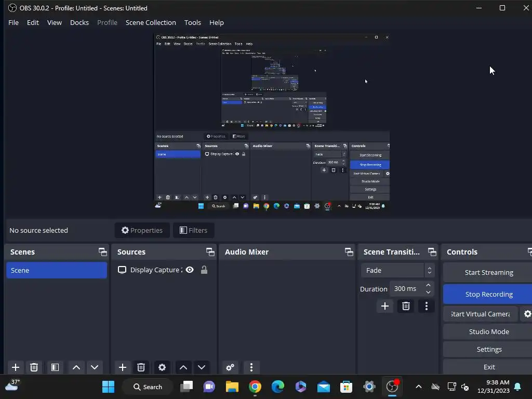Image resolution: width=532 pixels, height=399 pixels.
Task: Open Microsoft Store from taskbar
Action: [346, 387]
